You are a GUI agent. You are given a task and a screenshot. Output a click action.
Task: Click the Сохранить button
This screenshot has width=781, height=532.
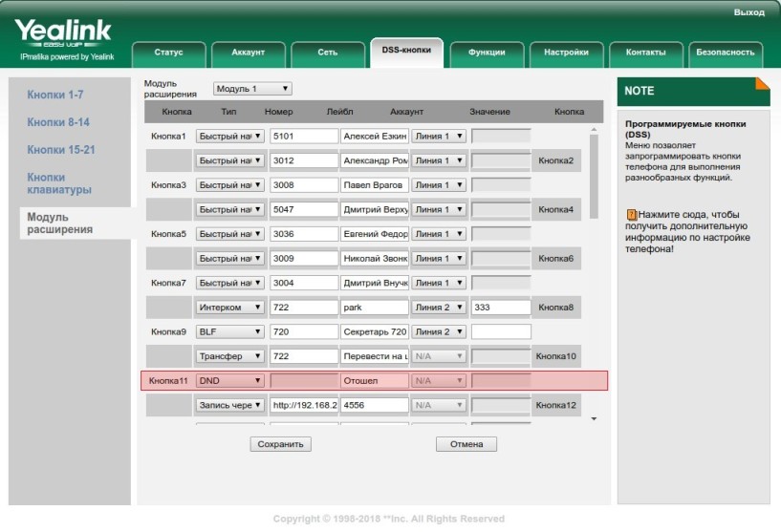[x=280, y=444]
